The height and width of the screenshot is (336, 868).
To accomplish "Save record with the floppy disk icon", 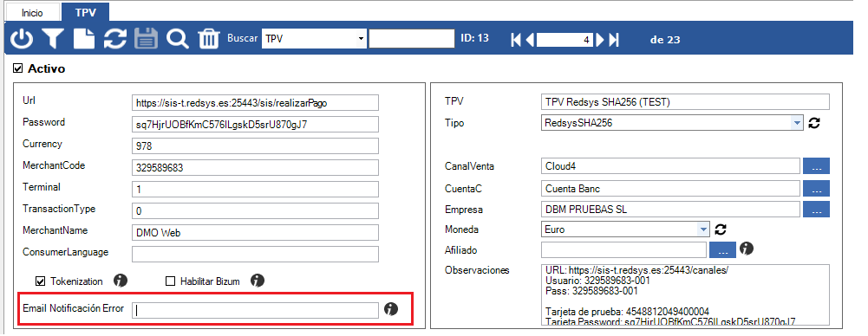I will pos(147,39).
